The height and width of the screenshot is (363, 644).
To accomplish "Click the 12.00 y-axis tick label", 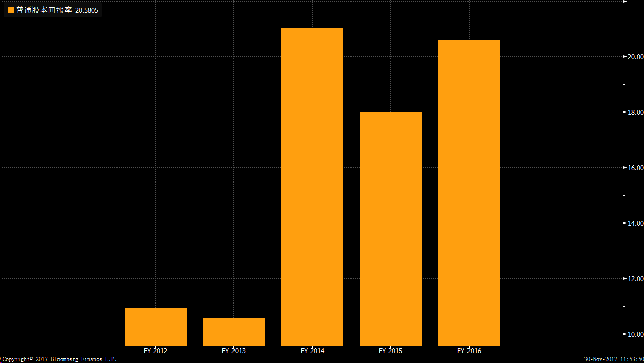I will point(635,279).
